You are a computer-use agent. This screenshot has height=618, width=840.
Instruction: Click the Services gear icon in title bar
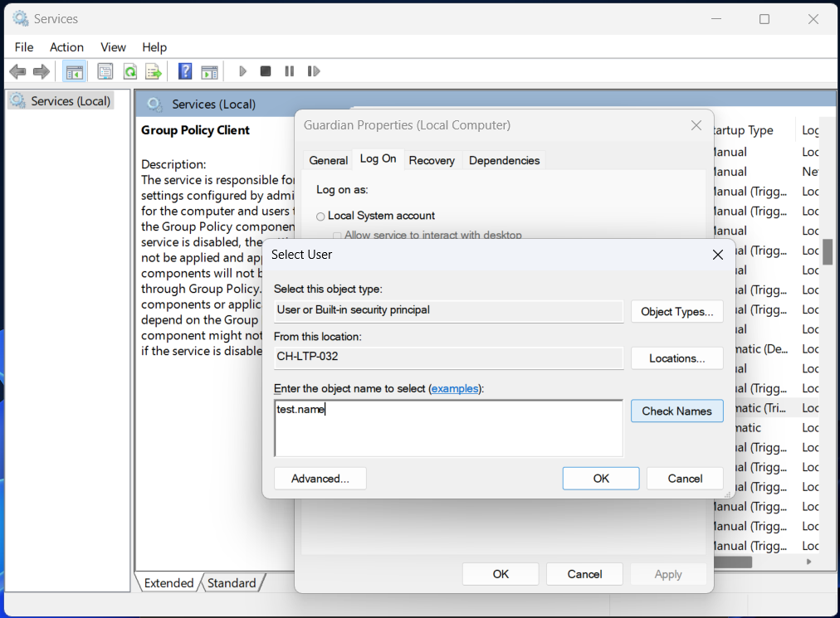[21, 19]
